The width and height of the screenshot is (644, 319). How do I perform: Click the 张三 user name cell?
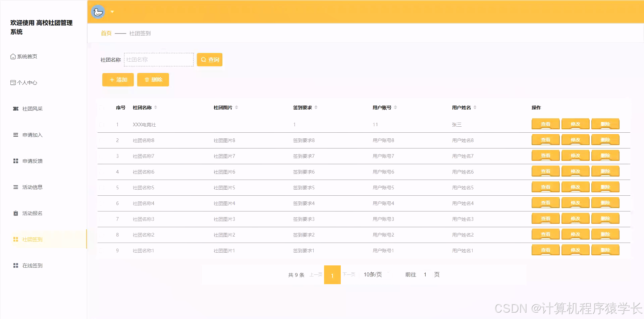coord(457,125)
